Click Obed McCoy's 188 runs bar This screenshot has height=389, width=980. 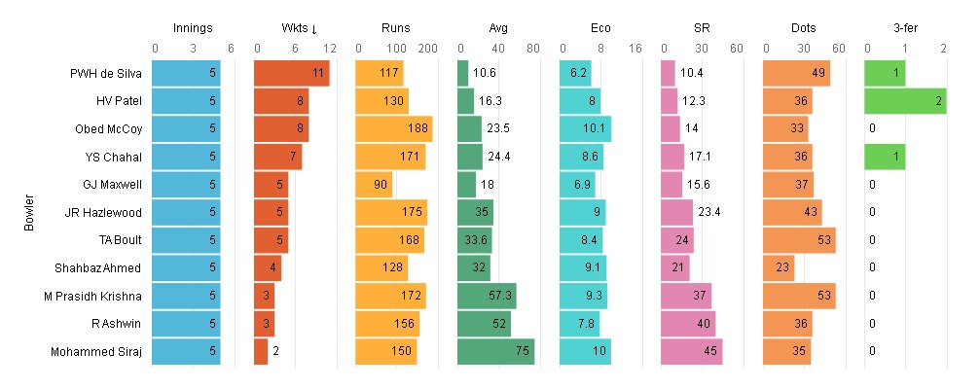click(x=393, y=128)
